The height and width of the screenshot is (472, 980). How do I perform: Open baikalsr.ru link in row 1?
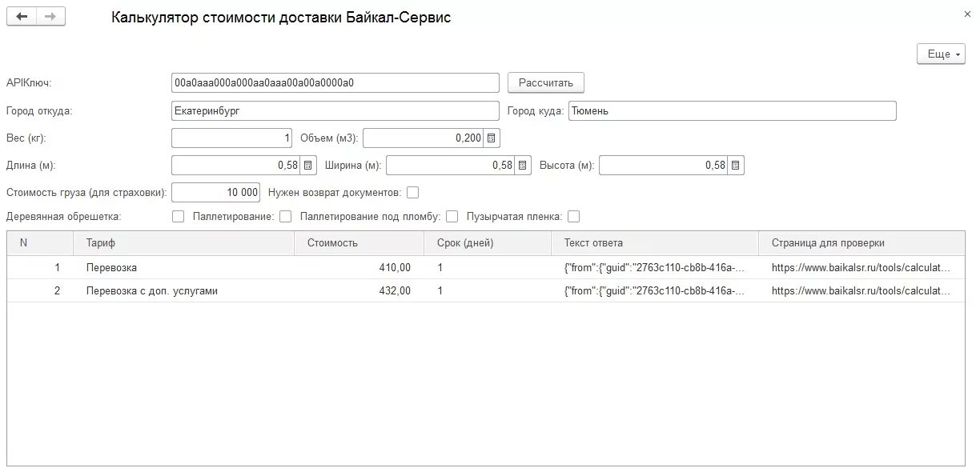pyautogui.click(x=862, y=268)
